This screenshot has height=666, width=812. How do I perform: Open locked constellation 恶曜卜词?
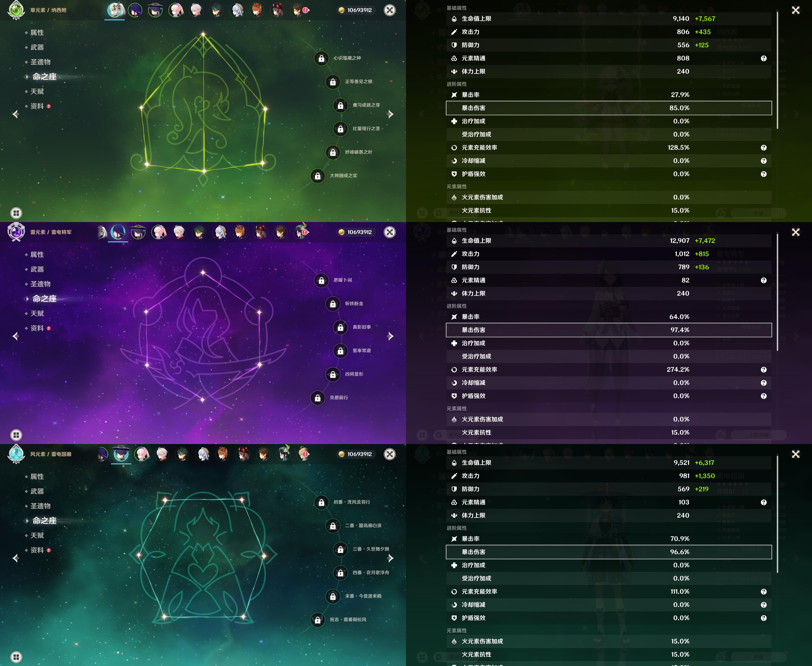[322, 280]
